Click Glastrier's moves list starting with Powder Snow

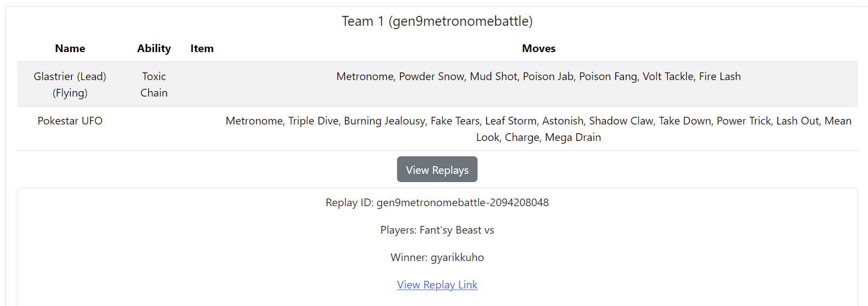click(x=538, y=77)
